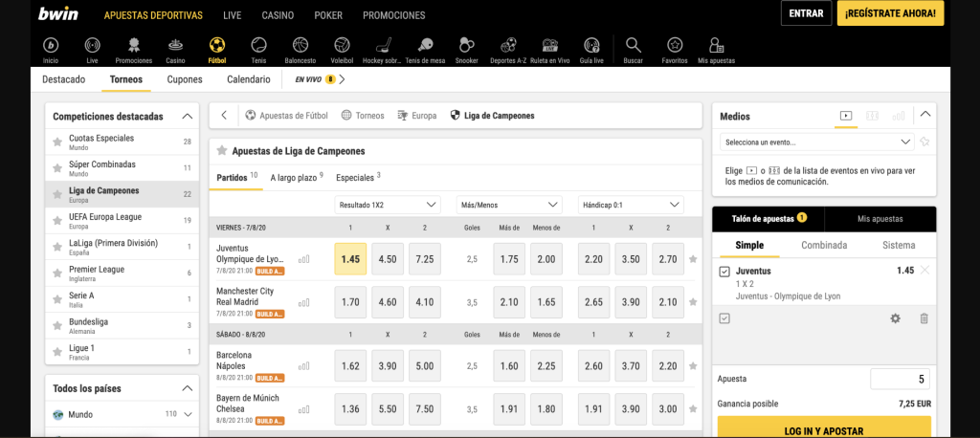
Task: Favorite the Súper Combinadas star
Action: pos(57,168)
